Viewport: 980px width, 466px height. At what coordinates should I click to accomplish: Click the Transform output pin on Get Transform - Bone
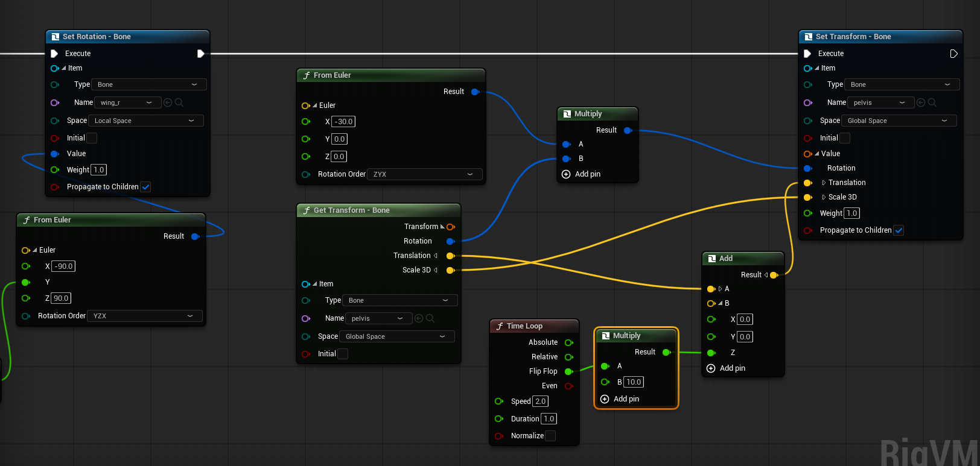451,227
